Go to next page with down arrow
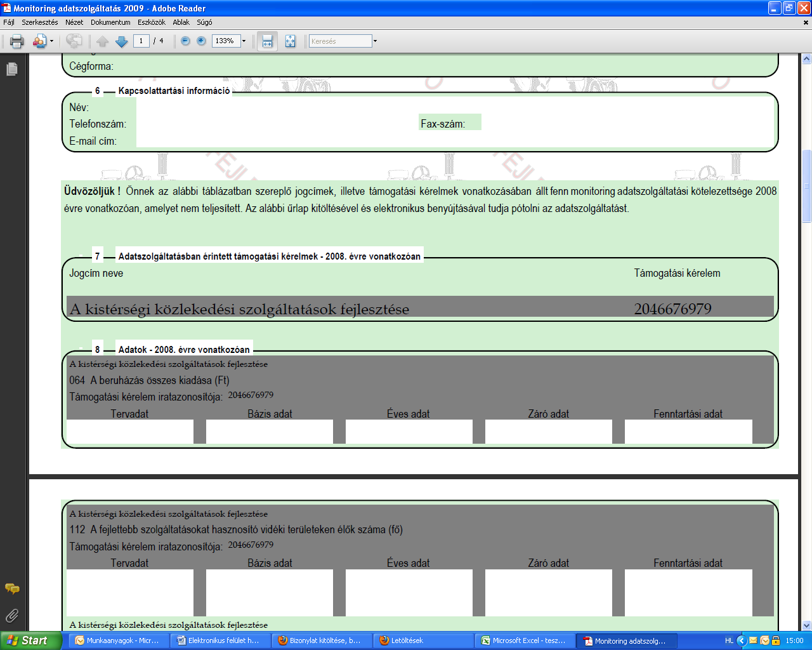Image resolution: width=812 pixels, height=650 pixels. pyautogui.click(x=122, y=41)
